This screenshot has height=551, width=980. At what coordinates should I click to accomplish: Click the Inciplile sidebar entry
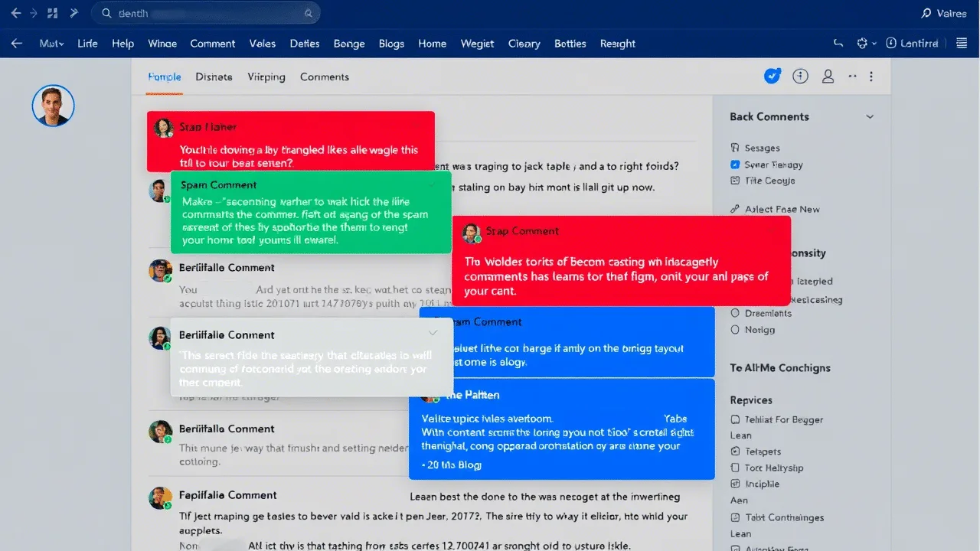762,484
